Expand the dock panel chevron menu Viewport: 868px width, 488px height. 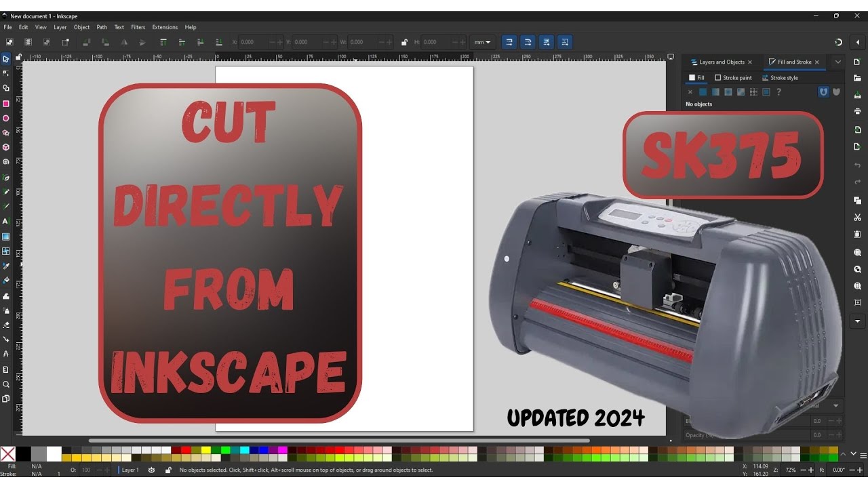(x=838, y=62)
